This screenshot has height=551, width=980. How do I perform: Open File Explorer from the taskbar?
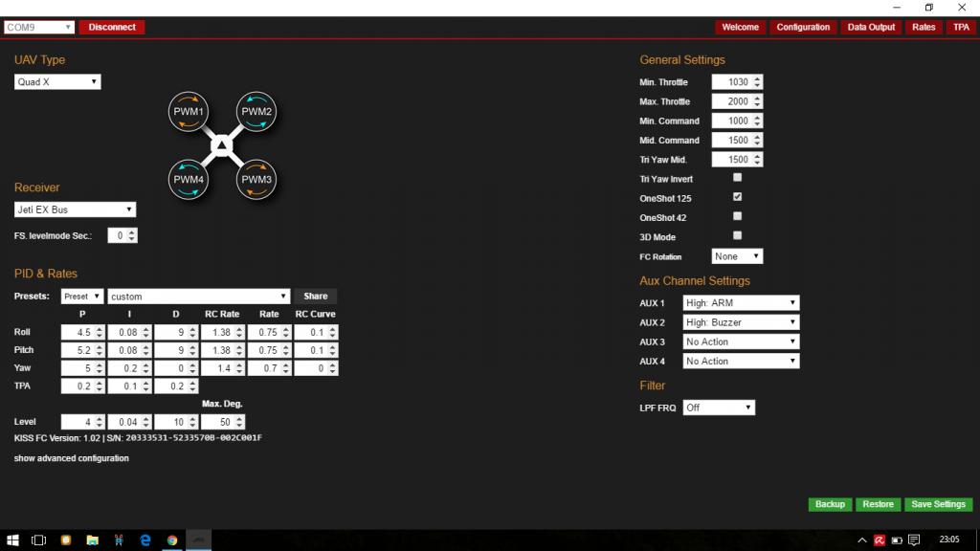coord(93,540)
